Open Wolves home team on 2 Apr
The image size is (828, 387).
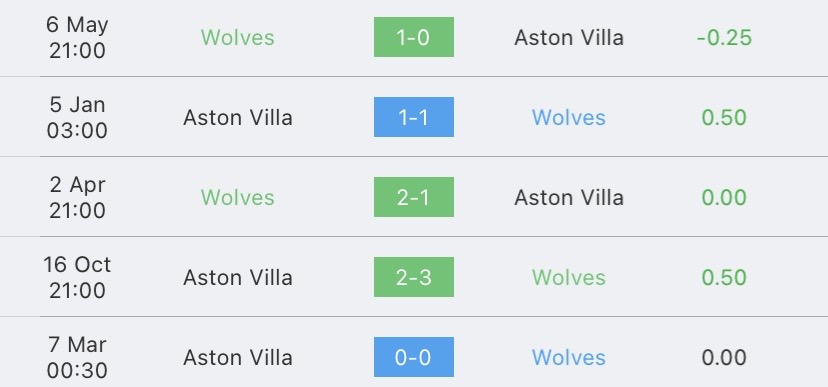coord(238,197)
